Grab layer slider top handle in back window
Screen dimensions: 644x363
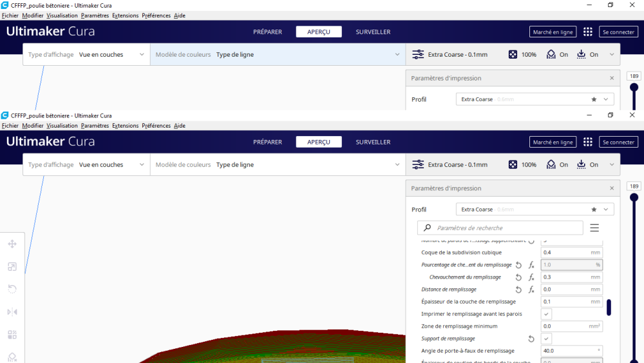coord(634,87)
